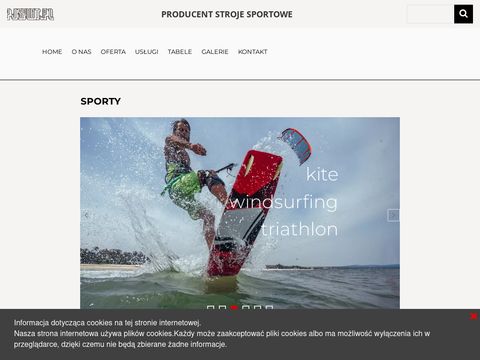
Task: Click the search text field
Action: coord(430,14)
